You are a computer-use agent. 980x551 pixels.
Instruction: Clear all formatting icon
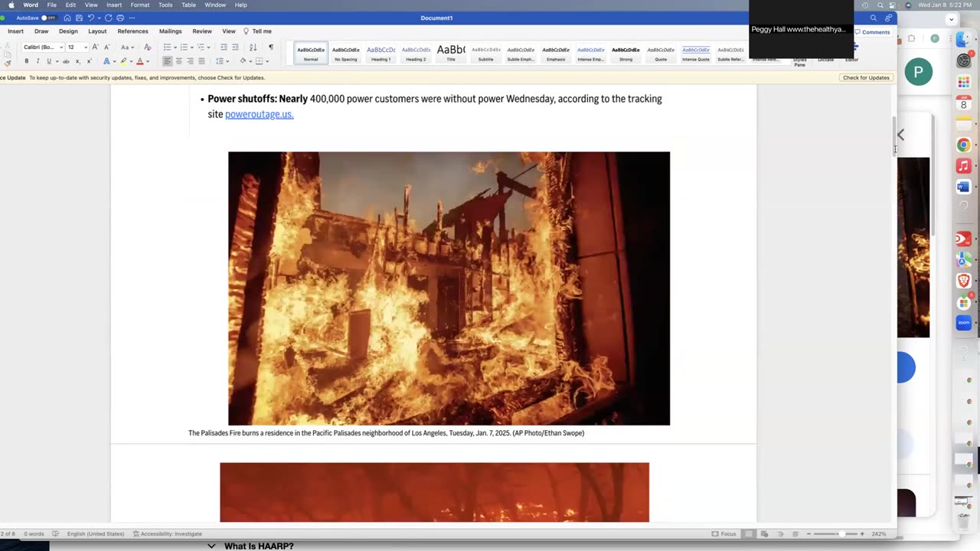(147, 47)
